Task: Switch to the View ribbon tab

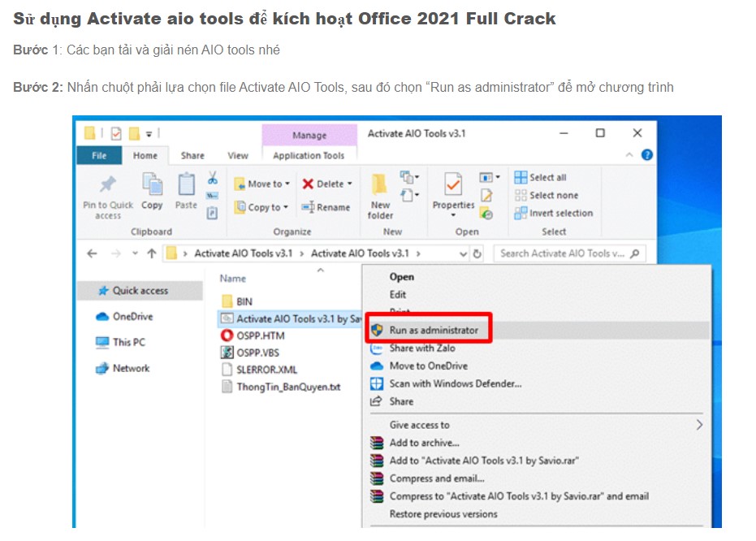Action: (238, 155)
